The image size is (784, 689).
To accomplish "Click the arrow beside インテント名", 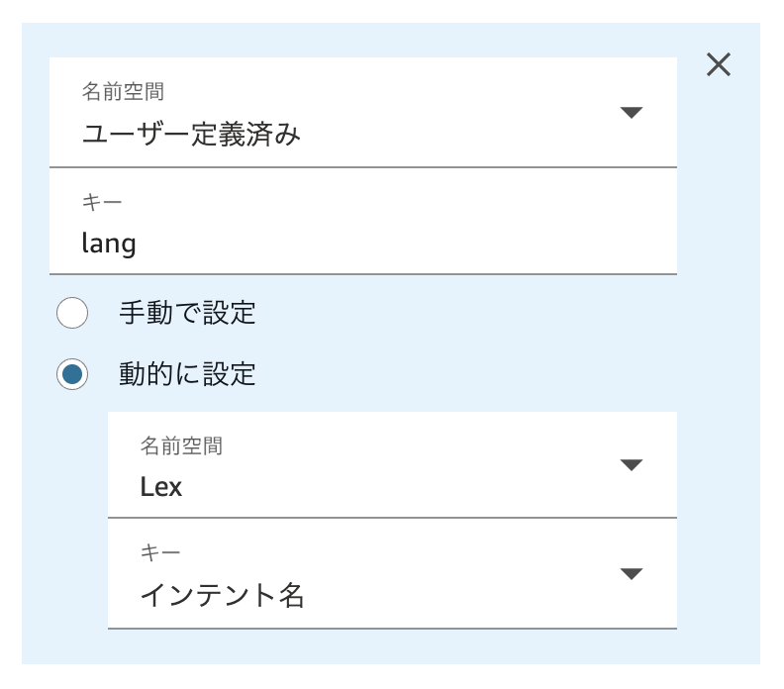I will [x=631, y=574].
